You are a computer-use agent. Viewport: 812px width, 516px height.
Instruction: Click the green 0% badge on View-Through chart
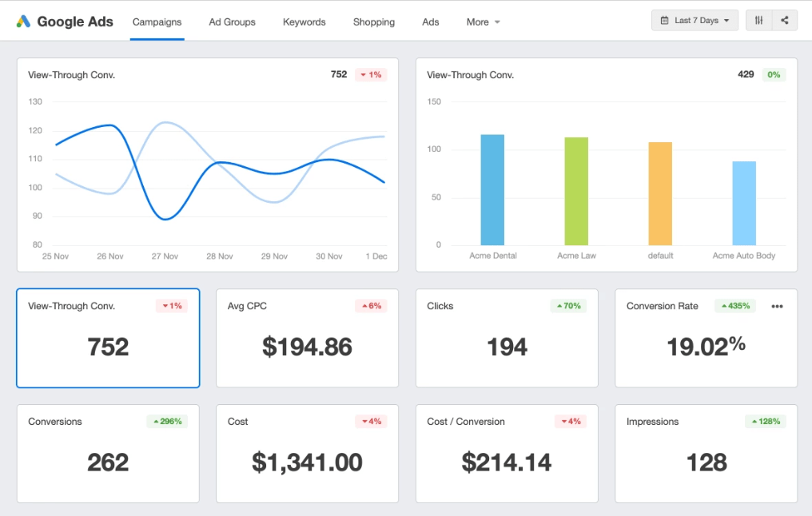pos(774,74)
